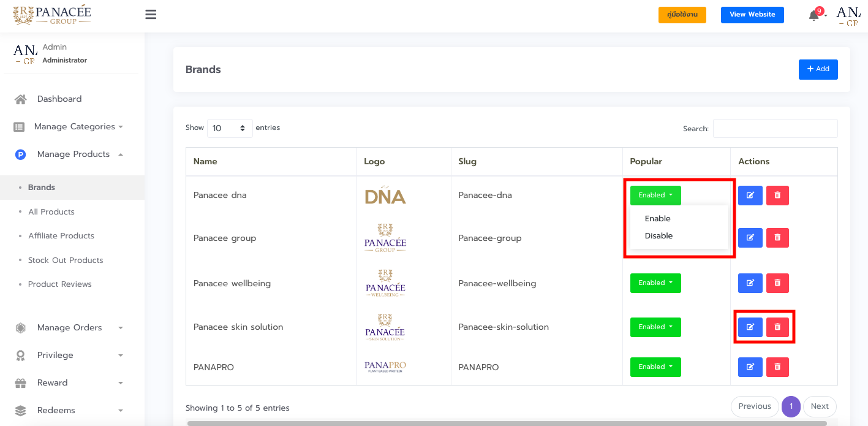Click the View Website button

point(752,15)
